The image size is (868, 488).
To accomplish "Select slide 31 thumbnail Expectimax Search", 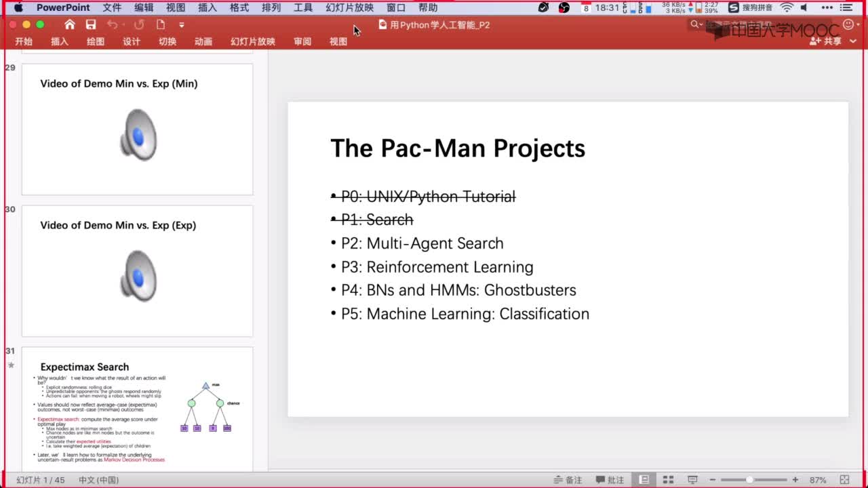I will coord(137,409).
